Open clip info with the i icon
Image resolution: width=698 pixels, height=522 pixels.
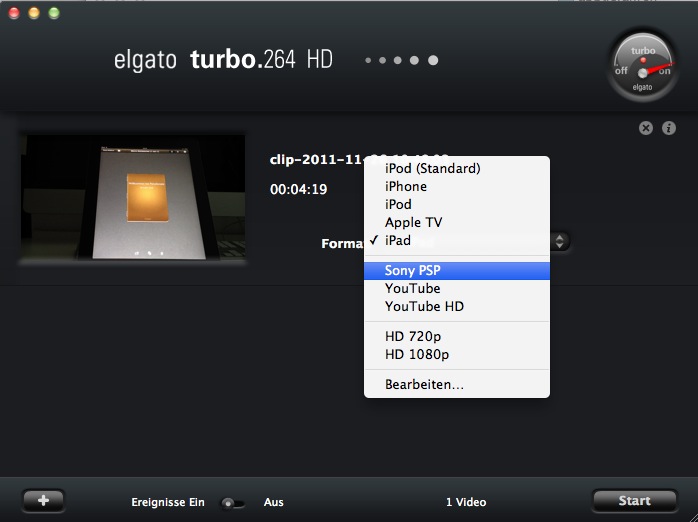click(669, 128)
